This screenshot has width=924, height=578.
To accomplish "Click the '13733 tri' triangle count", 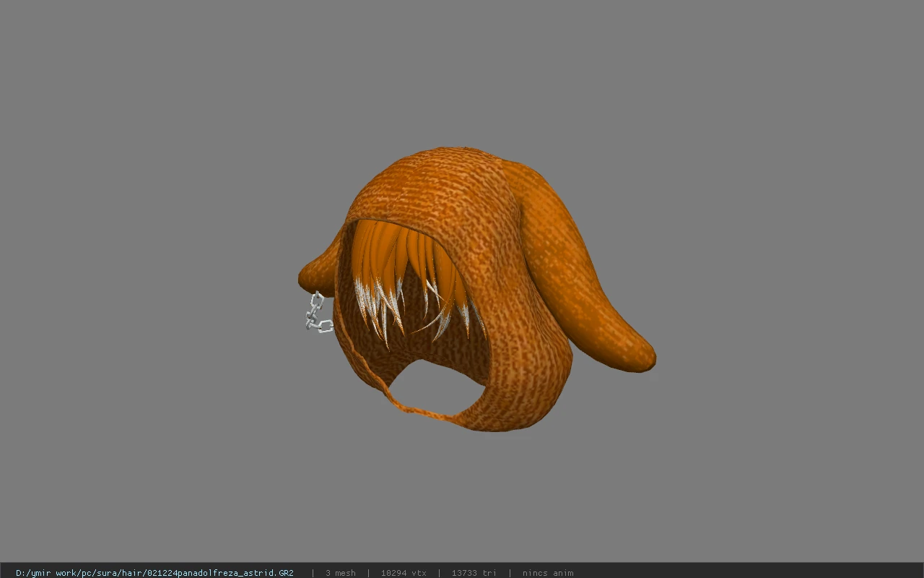I will coord(474,573).
